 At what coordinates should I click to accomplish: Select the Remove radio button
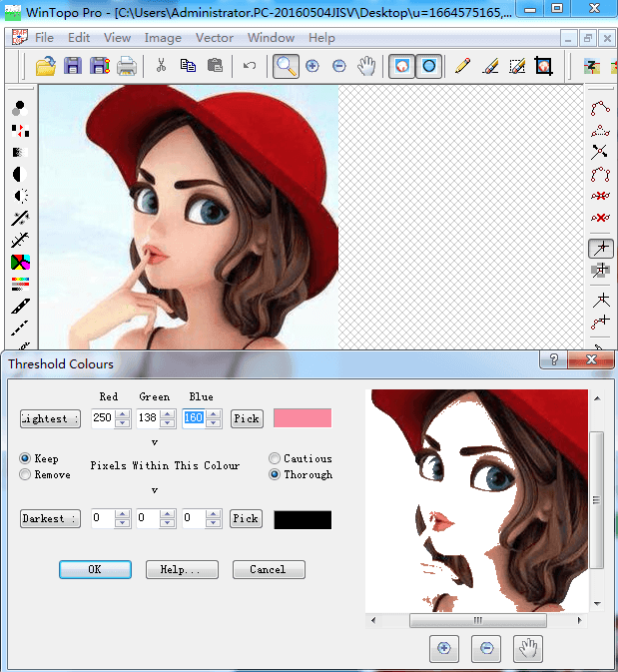26,475
